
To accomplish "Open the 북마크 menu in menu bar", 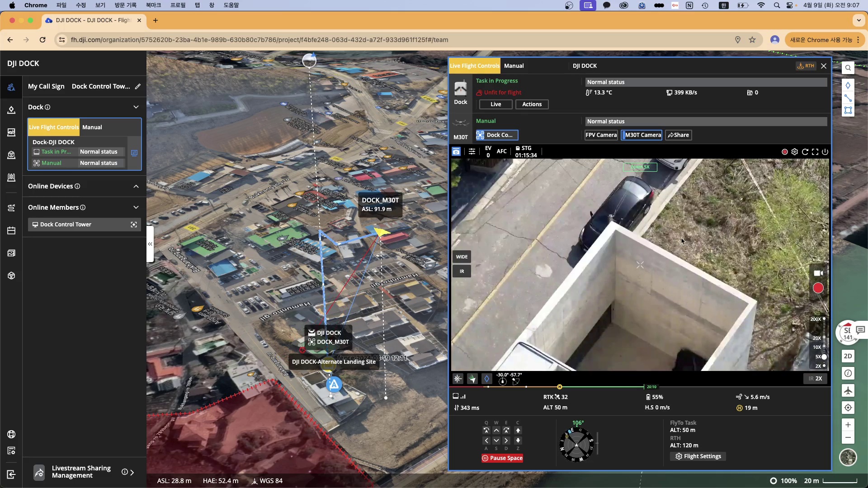I will click(153, 5).
